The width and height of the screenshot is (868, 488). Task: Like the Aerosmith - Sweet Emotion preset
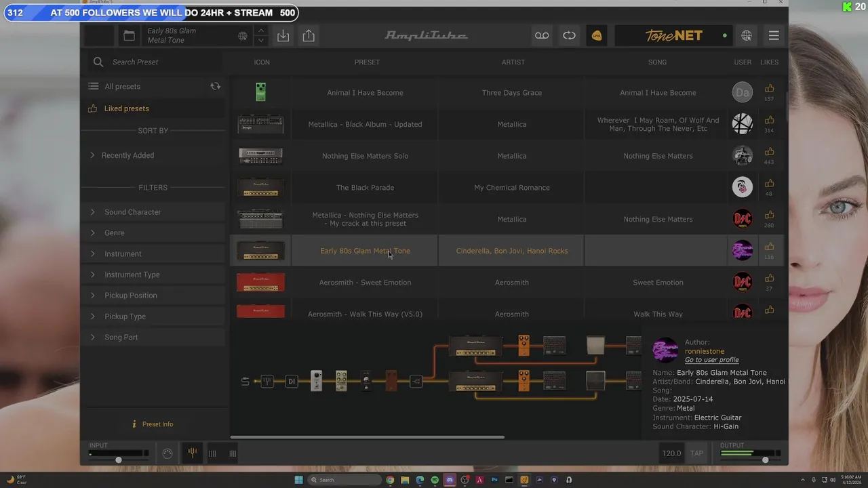pyautogui.click(x=769, y=279)
